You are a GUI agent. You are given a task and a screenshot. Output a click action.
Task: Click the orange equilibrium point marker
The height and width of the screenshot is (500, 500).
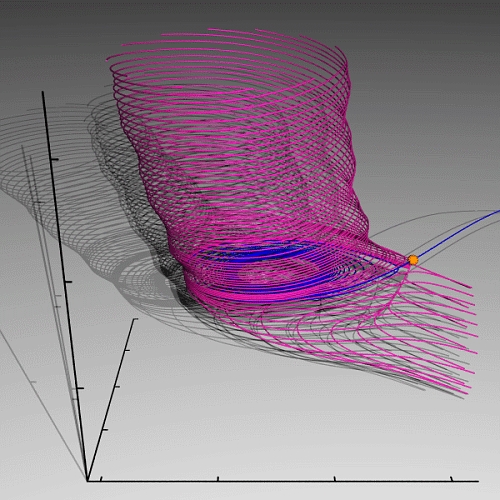[x=413, y=260]
